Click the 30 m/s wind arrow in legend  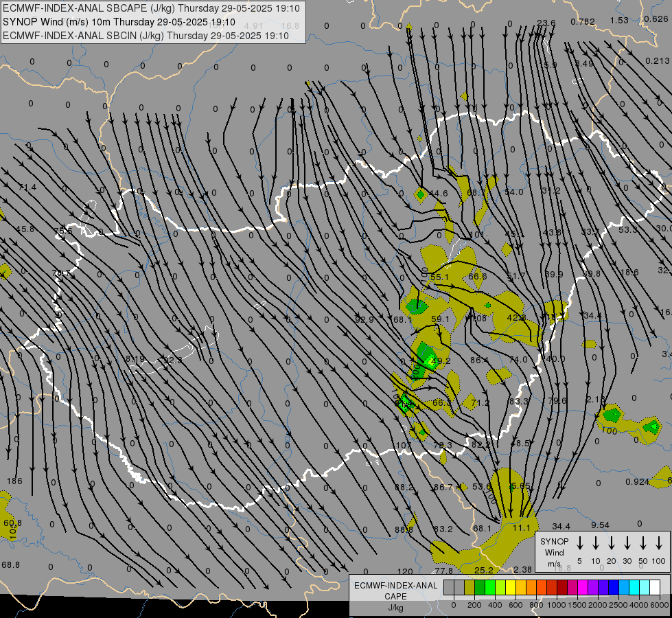[x=627, y=543]
